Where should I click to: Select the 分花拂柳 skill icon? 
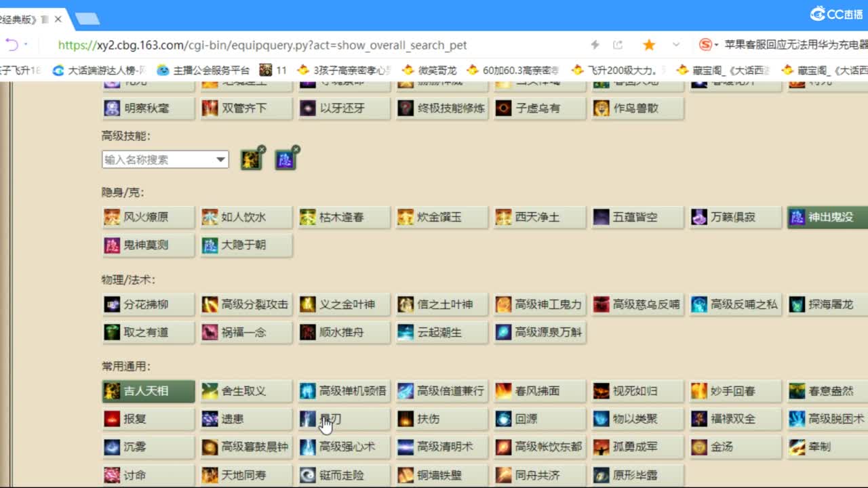pyautogui.click(x=113, y=305)
